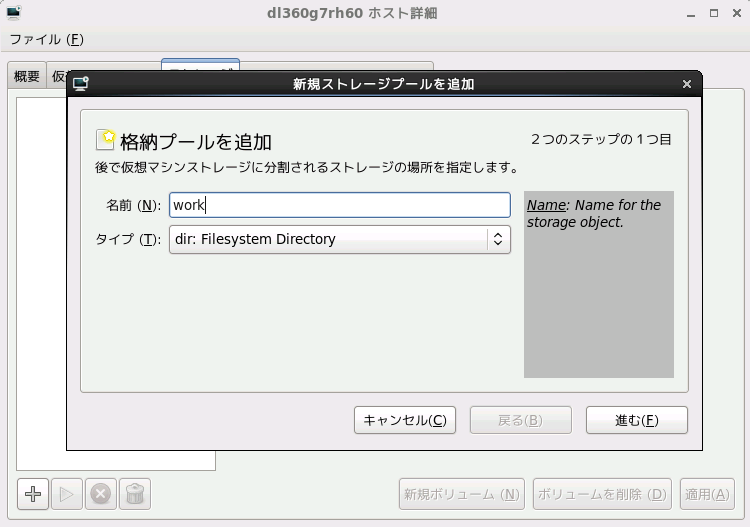Click the start pool play icon
The image size is (750, 527).
coord(67,494)
